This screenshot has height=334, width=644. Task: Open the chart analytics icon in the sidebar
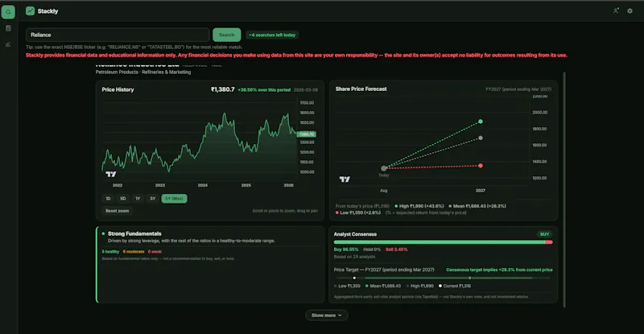point(8,44)
